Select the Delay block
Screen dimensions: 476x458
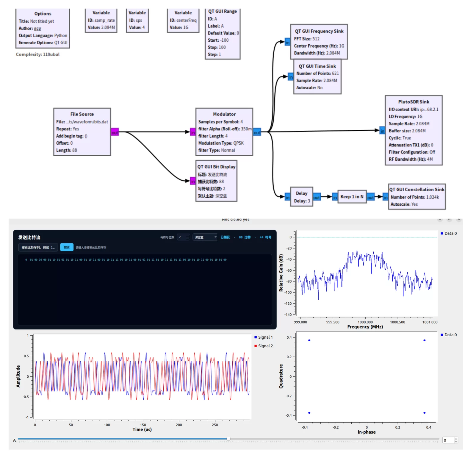point(302,197)
